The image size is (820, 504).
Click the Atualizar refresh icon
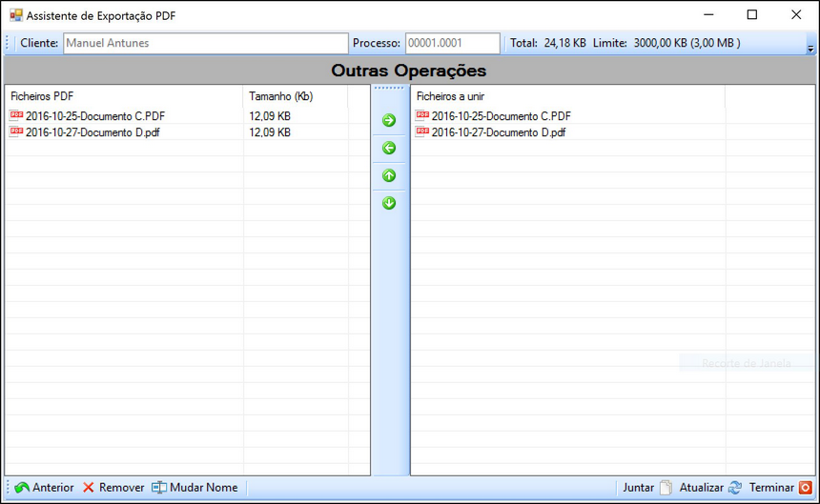(x=735, y=487)
